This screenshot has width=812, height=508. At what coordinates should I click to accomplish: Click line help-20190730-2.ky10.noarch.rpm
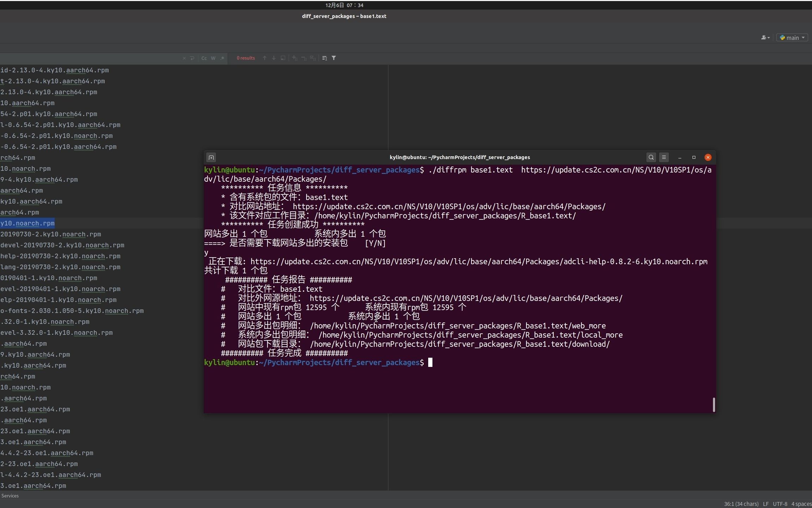(x=60, y=256)
